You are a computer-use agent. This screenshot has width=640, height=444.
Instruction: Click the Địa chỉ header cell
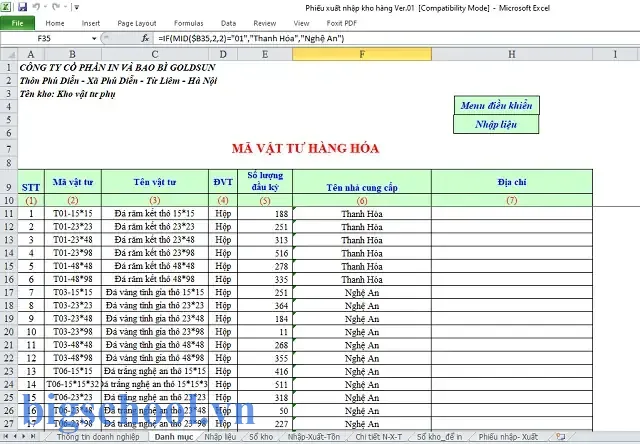point(512,182)
